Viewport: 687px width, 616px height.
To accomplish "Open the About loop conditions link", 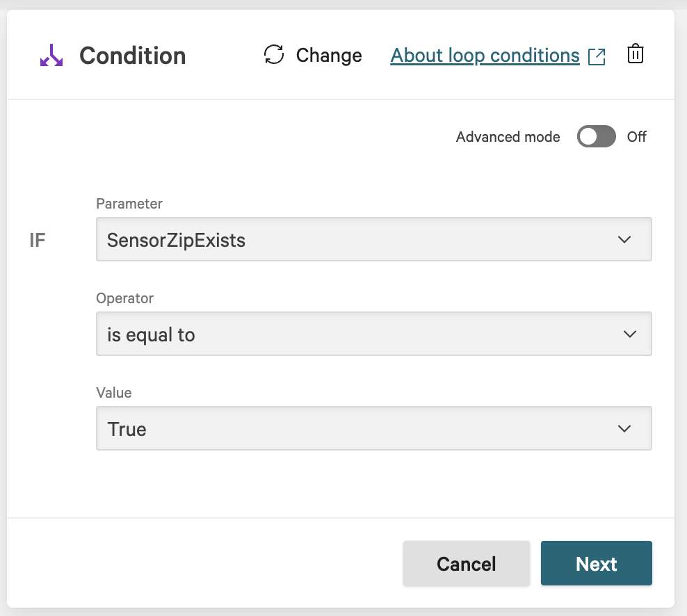I will coord(485,56).
